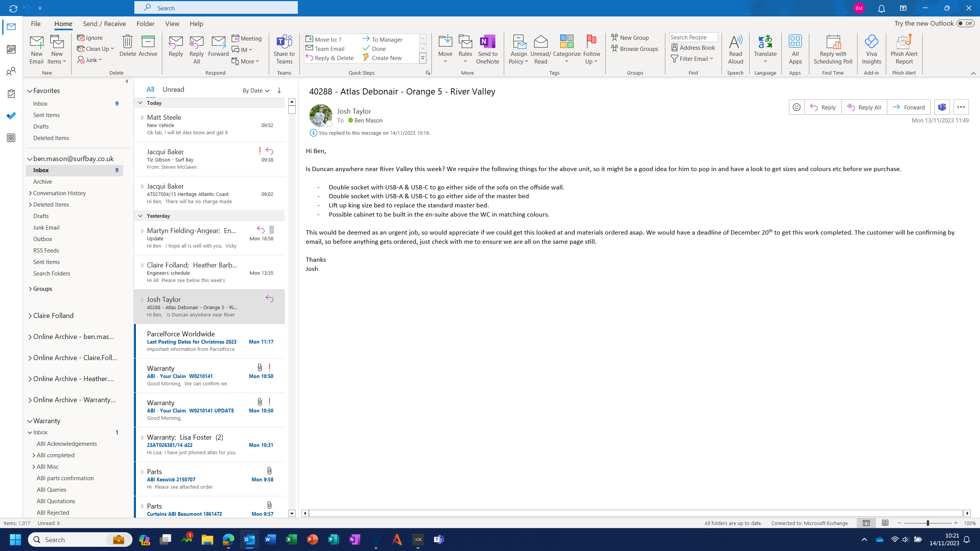This screenshot has height=551, width=980.
Task: Click the zoom slider in status bar
Action: click(x=927, y=523)
